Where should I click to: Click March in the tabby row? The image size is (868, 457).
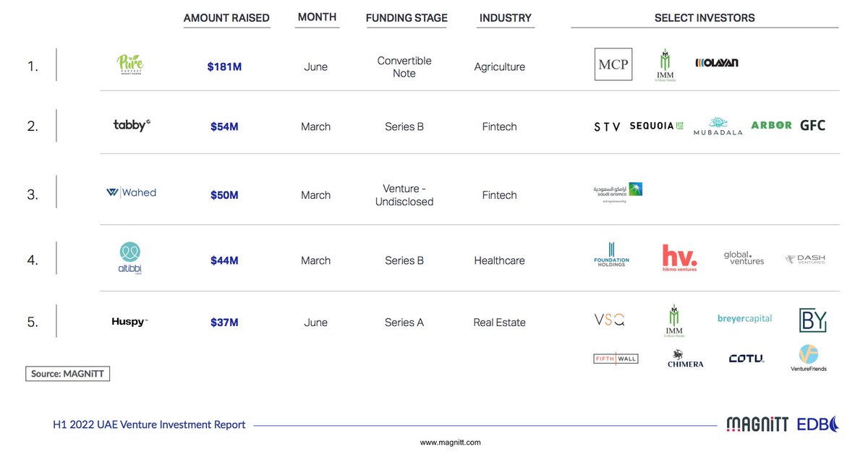click(316, 127)
